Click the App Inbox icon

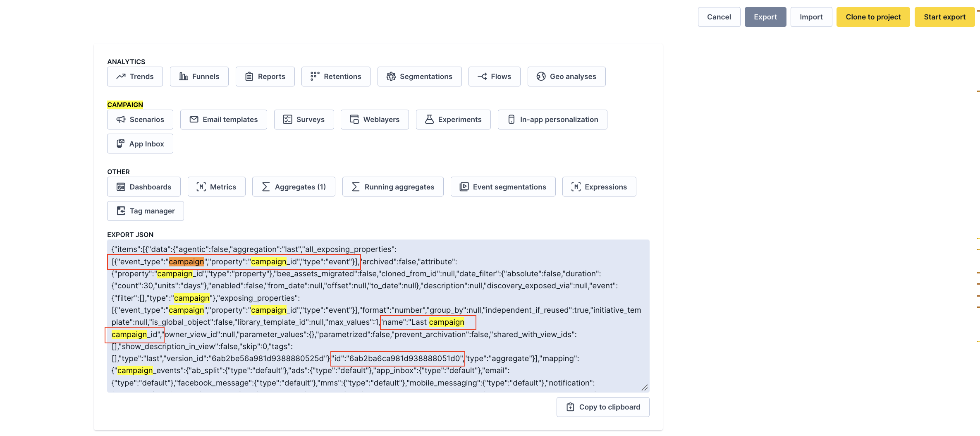click(x=120, y=144)
